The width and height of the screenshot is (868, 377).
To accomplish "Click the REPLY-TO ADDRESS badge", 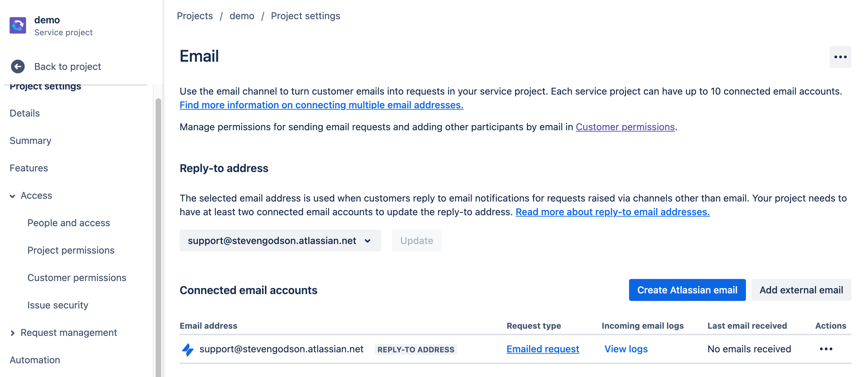I will click(x=416, y=350).
